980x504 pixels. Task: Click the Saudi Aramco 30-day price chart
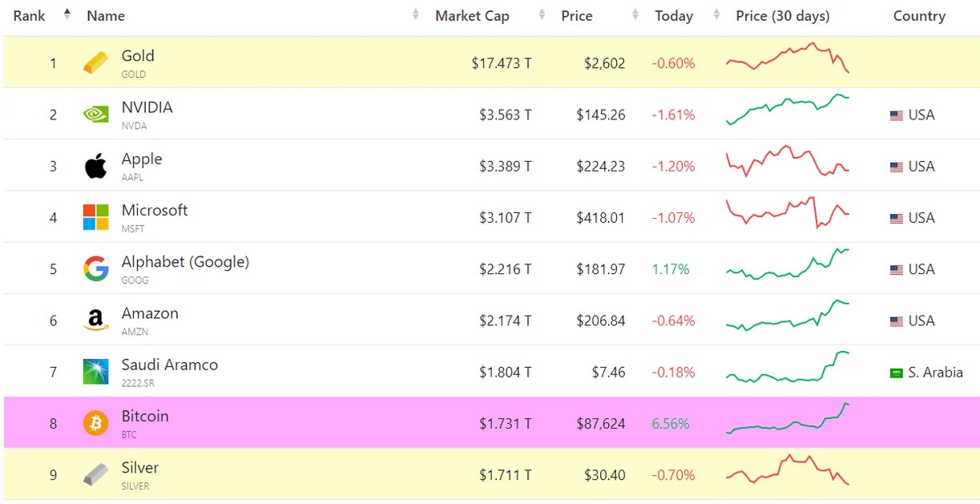coord(787,367)
